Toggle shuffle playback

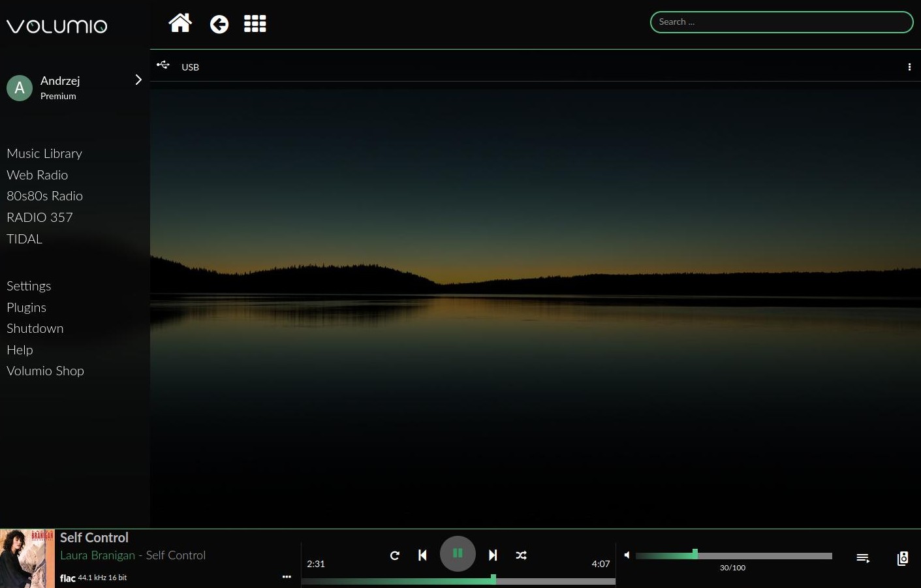(521, 555)
